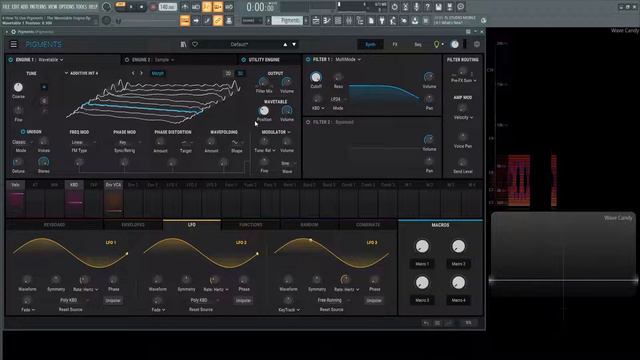
Task: Toggle LFO 1 Unipolar button
Action: pos(113,300)
